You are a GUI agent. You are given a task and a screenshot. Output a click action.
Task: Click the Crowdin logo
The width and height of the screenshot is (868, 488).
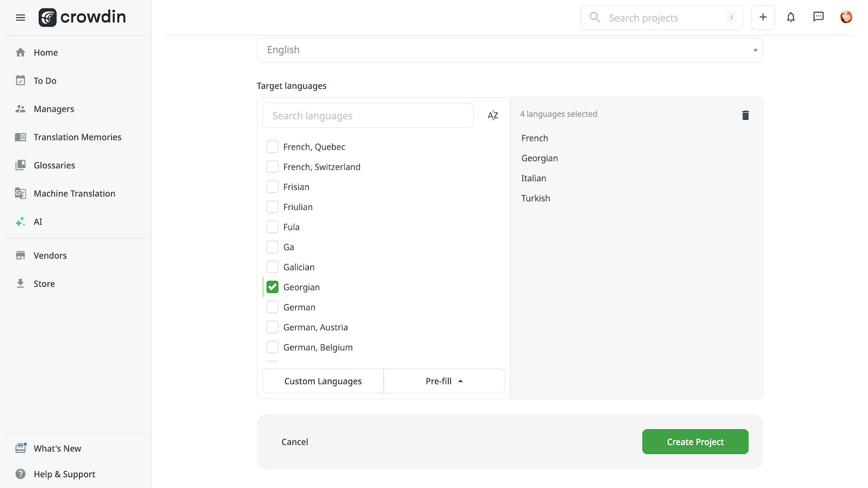tap(82, 17)
